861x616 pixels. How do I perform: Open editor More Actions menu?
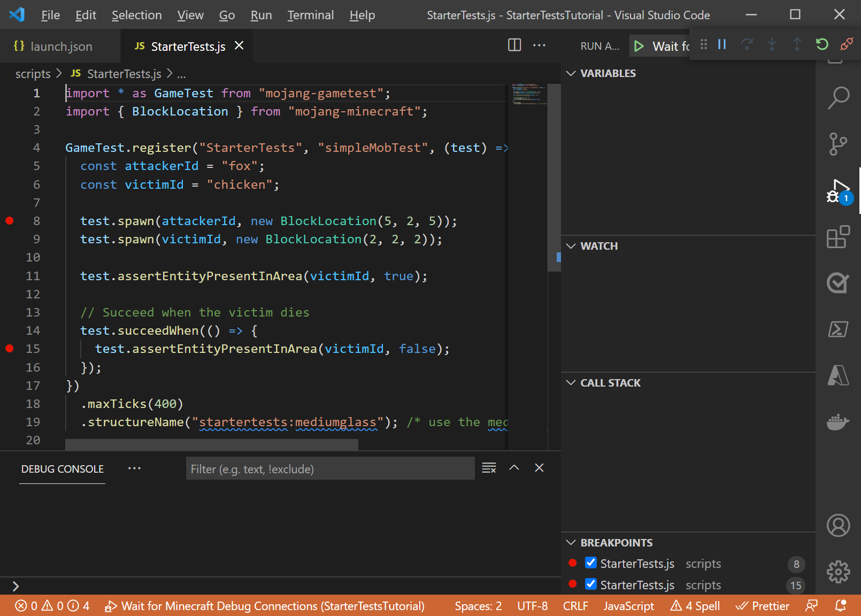coord(539,45)
